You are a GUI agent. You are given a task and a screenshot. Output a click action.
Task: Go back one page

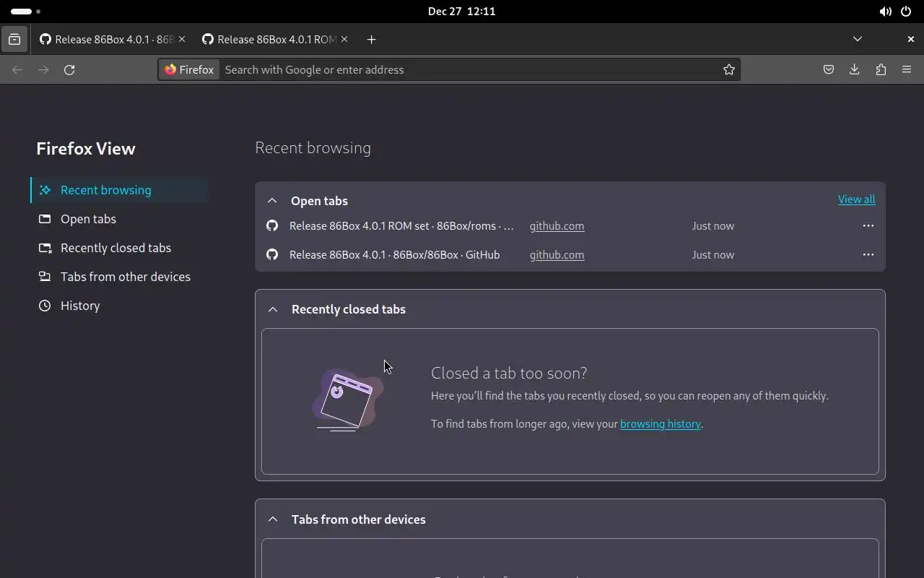pos(17,70)
